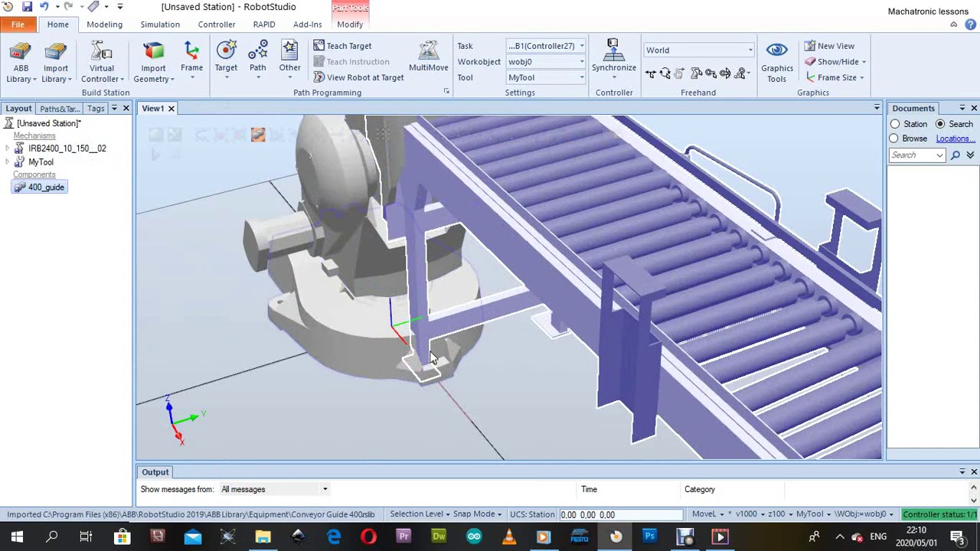Create a New View
980x551 pixels.
point(829,46)
